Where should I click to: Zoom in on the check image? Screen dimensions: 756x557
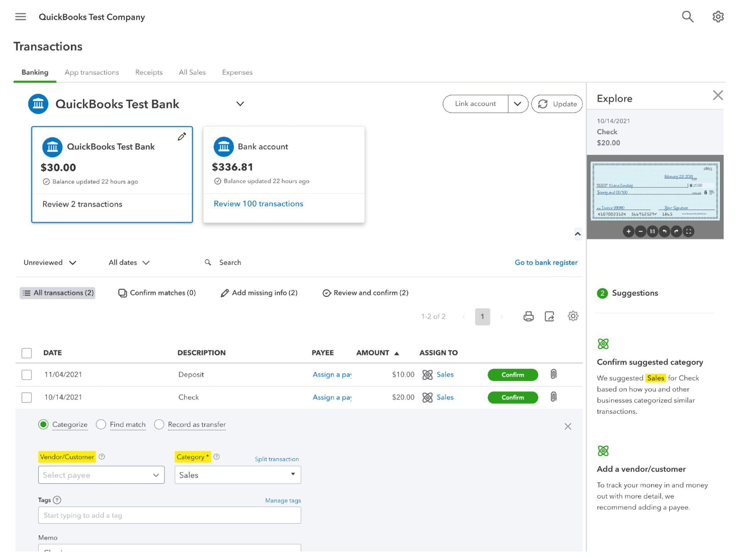click(x=628, y=232)
